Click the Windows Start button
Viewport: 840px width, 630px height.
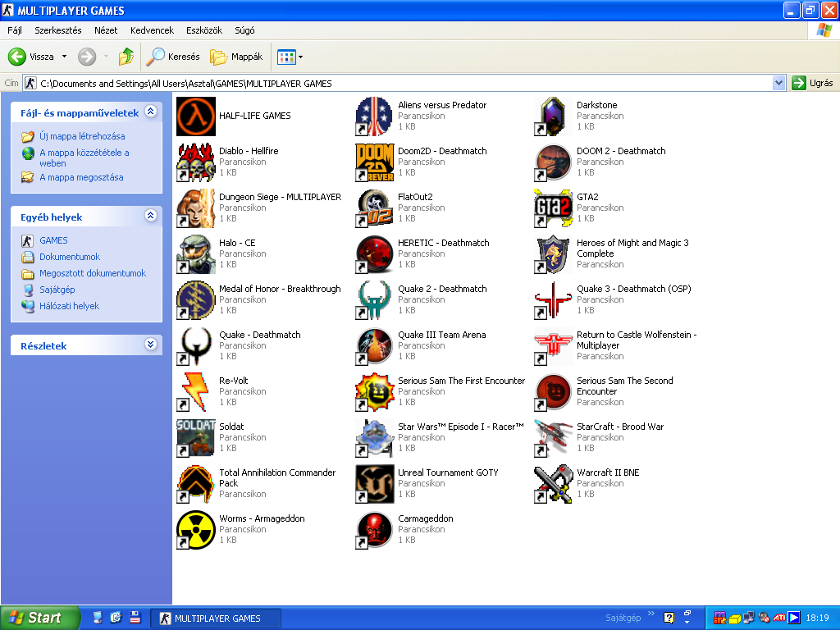point(40,618)
